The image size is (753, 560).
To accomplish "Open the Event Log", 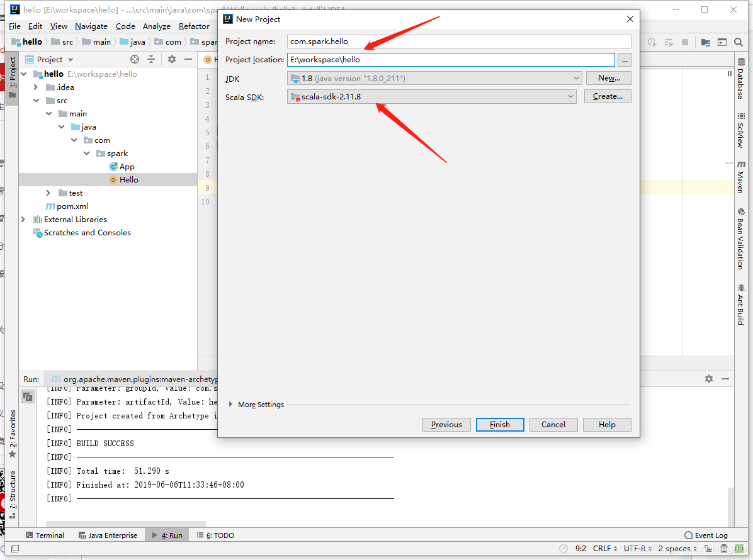I will [706, 535].
